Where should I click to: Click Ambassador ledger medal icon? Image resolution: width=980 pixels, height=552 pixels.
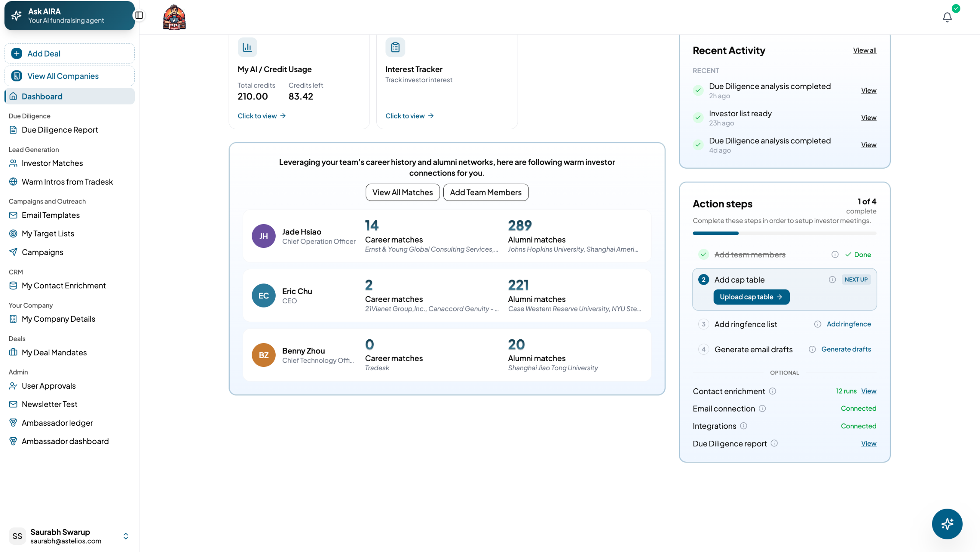click(13, 423)
